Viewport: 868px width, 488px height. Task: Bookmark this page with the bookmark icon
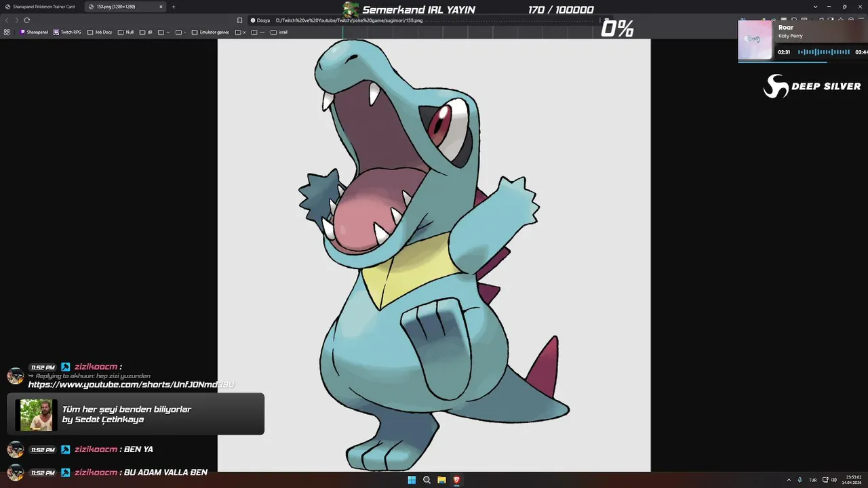[x=239, y=20]
